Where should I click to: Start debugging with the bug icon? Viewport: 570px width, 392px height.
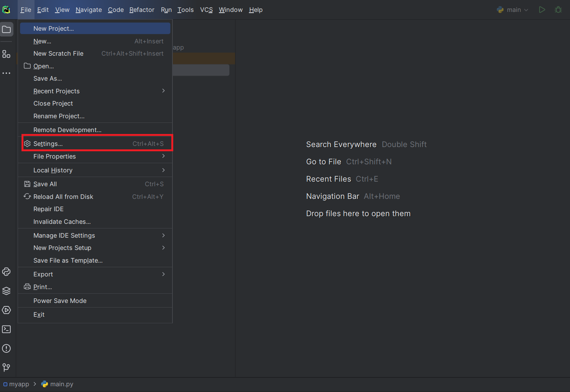pos(558,10)
